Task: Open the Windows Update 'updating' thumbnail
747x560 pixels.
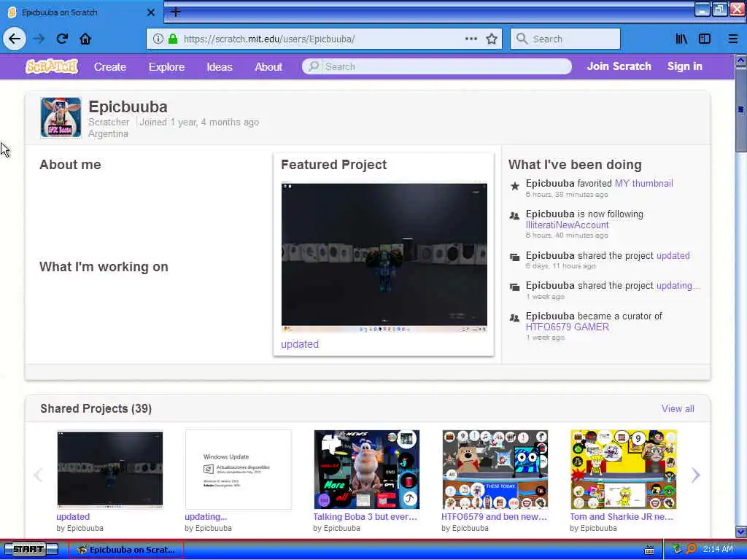Action: point(239,470)
